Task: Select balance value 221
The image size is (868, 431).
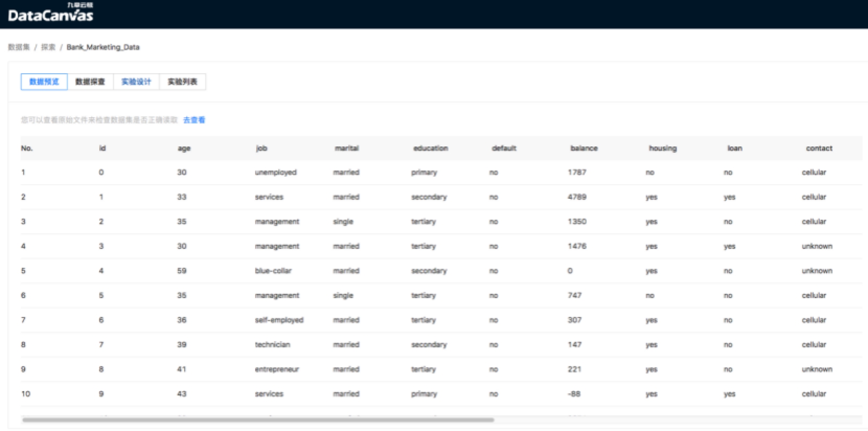Action: (x=575, y=369)
